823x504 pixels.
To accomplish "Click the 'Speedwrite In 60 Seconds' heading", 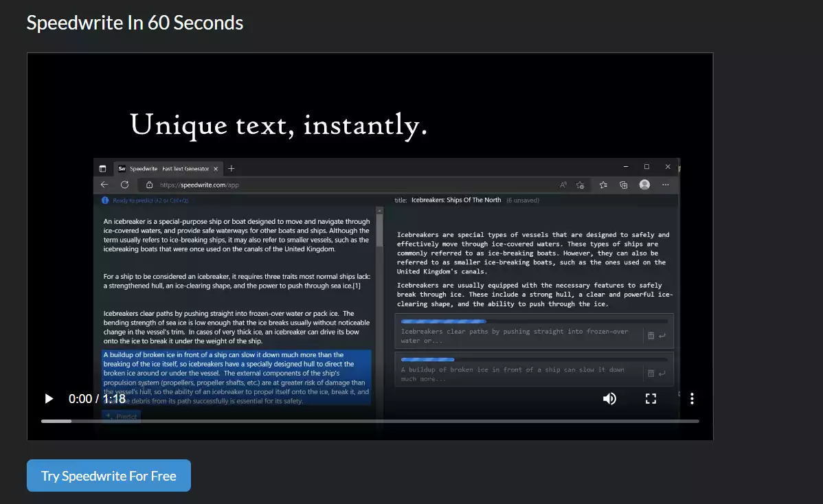I will pyautogui.click(x=135, y=23).
